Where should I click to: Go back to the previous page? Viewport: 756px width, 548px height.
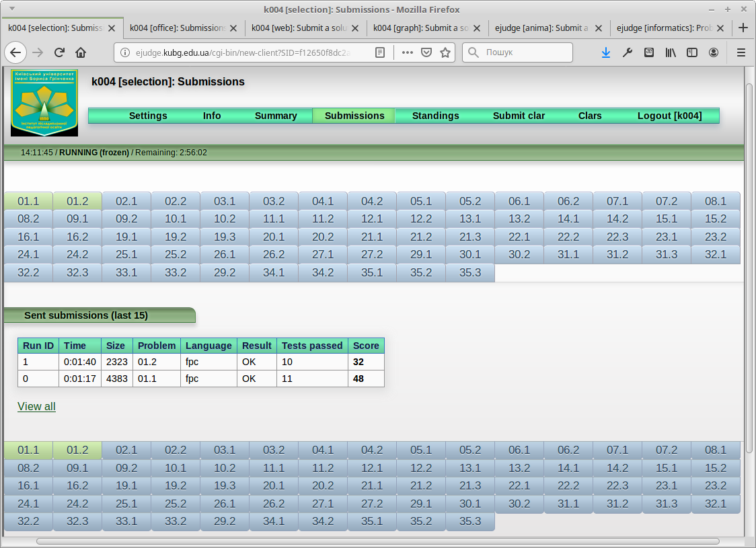click(15, 52)
